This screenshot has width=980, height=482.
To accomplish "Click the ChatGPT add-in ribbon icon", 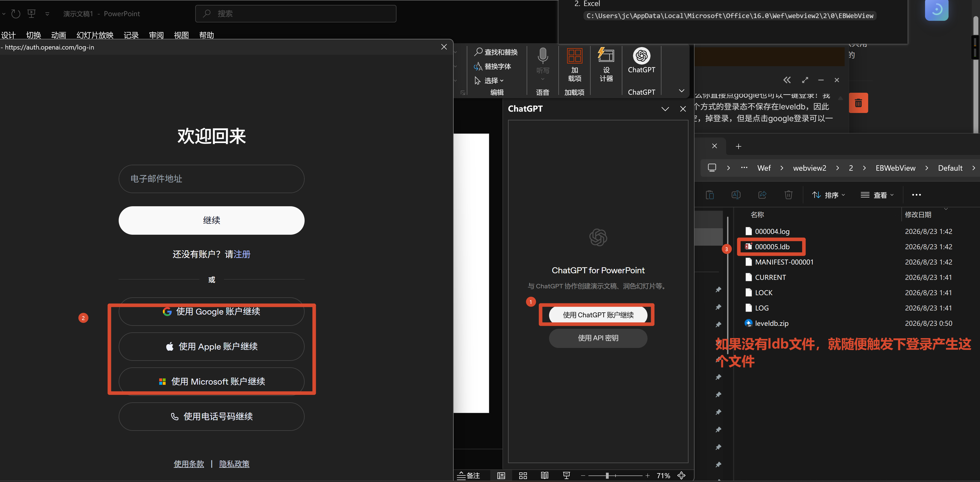I will click(x=641, y=61).
